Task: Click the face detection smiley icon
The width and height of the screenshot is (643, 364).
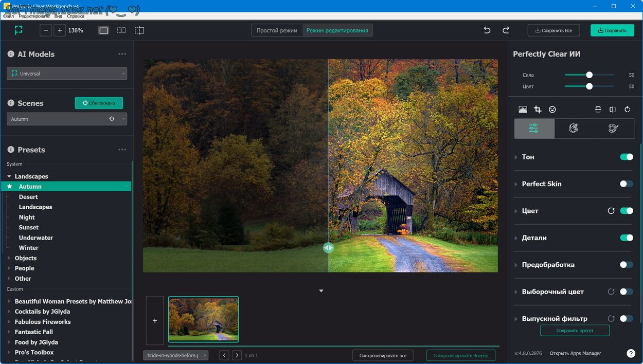Action: (x=552, y=110)
